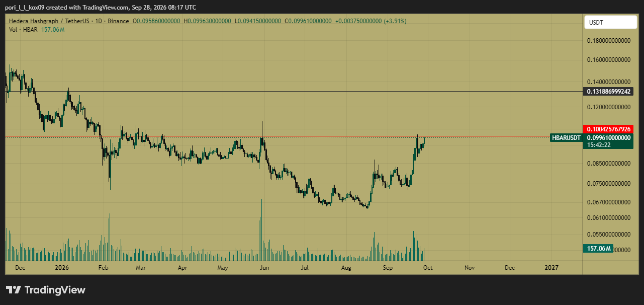Click the 2026 label on time axis

(x=62, y=268)
